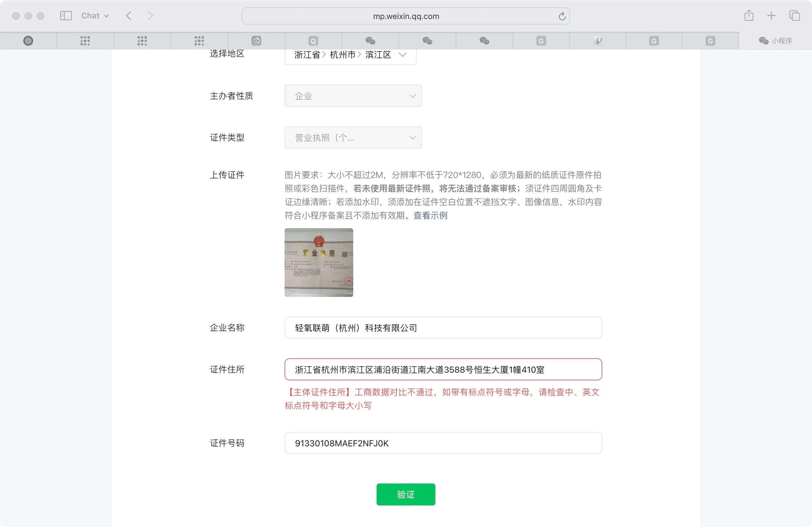Screen dimensions: 812x527
Task: Switch to the 小程序 tab
Action: pyautogui.click(x=775, y=41)
